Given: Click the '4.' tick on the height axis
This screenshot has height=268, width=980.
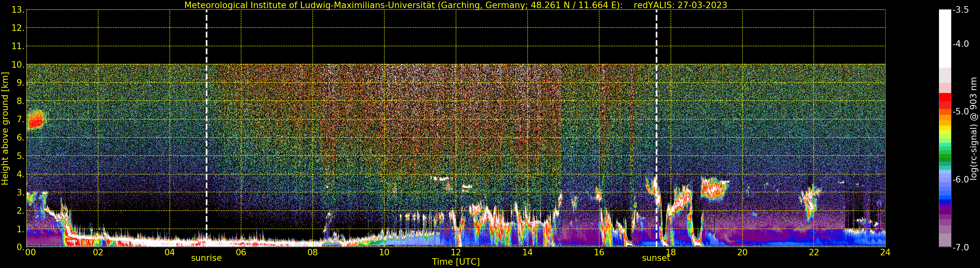Looking at the screenshot, I should click(20, 174).
